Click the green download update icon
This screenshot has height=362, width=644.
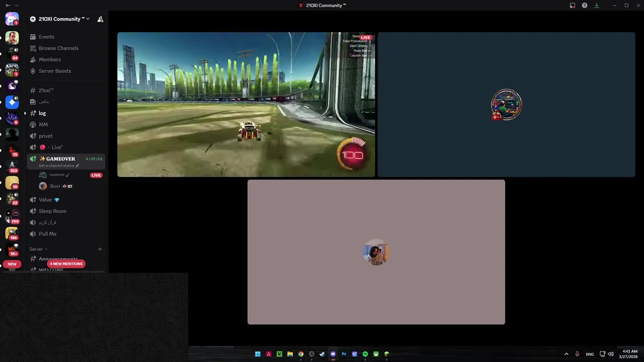click(597, 5)
